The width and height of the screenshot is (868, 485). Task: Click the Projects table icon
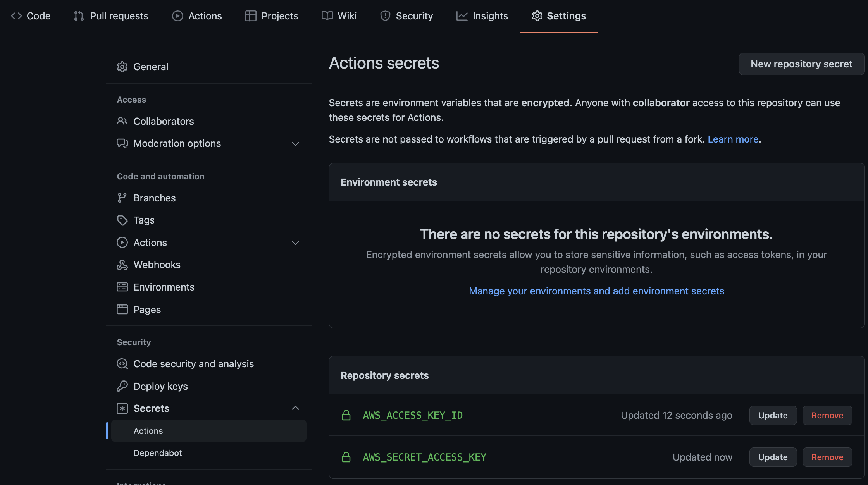tap(251, 16)
